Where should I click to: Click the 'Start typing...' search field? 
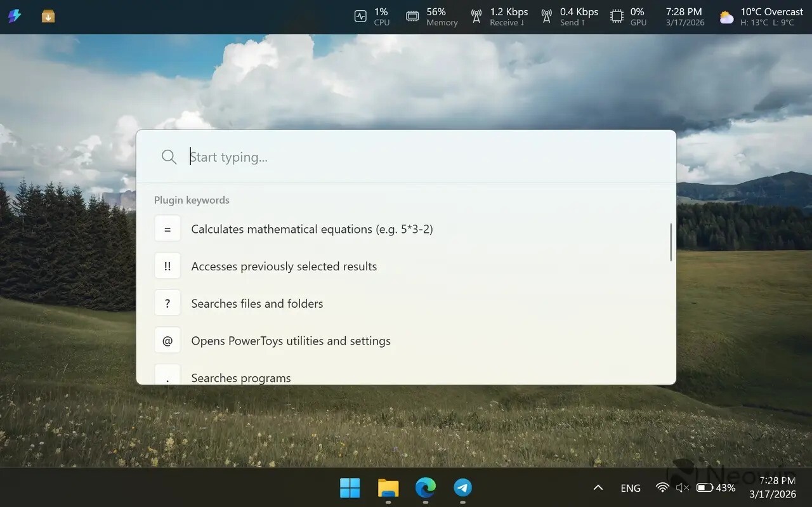click(419, 157)
